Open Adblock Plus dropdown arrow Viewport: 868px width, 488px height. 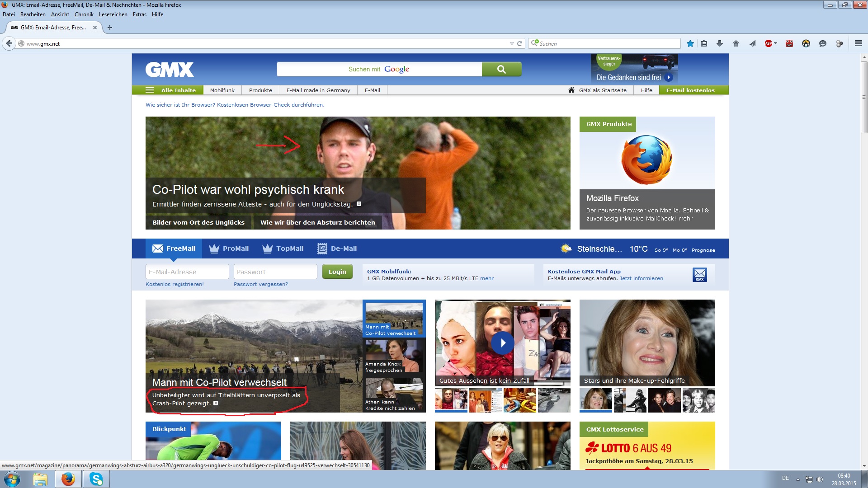tap(776, 43)
